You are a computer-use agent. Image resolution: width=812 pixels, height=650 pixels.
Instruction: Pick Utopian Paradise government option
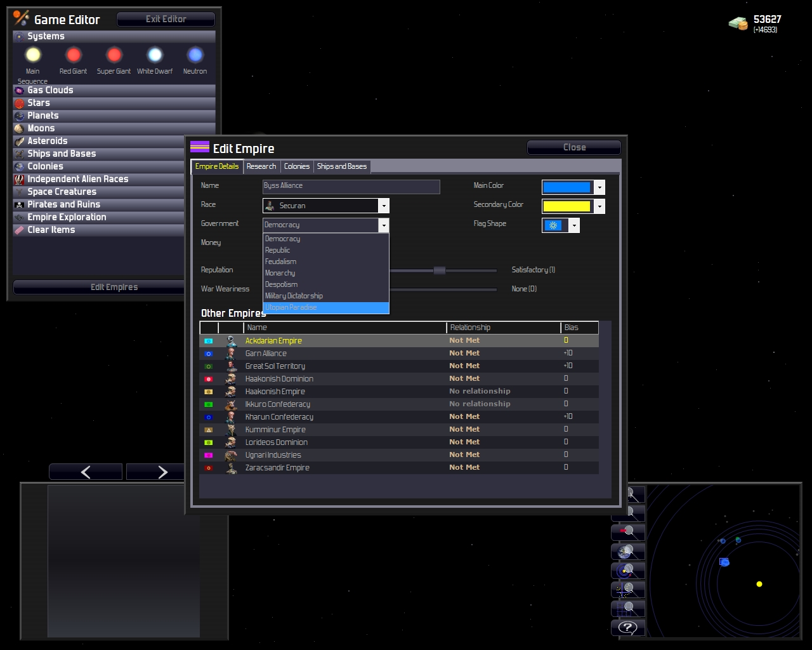pos(326,307)
